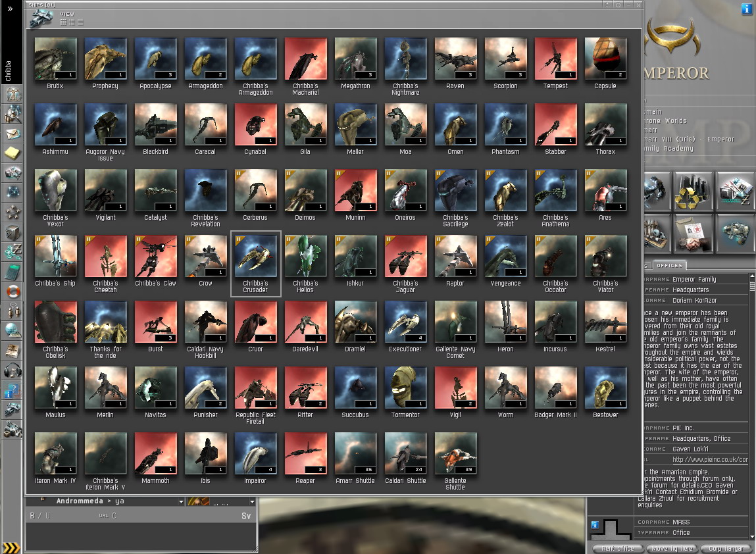
Task: Select the Amarr Shuttle stack
Action: pyautogui.click(x=356, y=454)
